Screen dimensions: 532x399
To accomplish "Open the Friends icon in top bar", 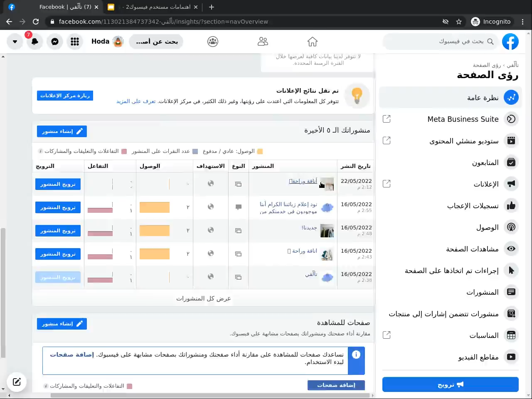I will point(263,42).
